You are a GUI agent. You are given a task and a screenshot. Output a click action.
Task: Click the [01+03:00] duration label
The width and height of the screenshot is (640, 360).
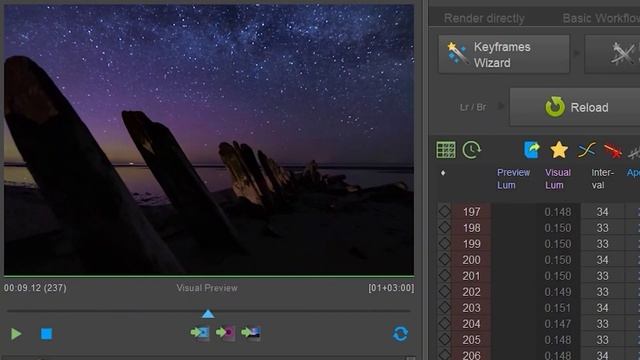coord(391,288)
